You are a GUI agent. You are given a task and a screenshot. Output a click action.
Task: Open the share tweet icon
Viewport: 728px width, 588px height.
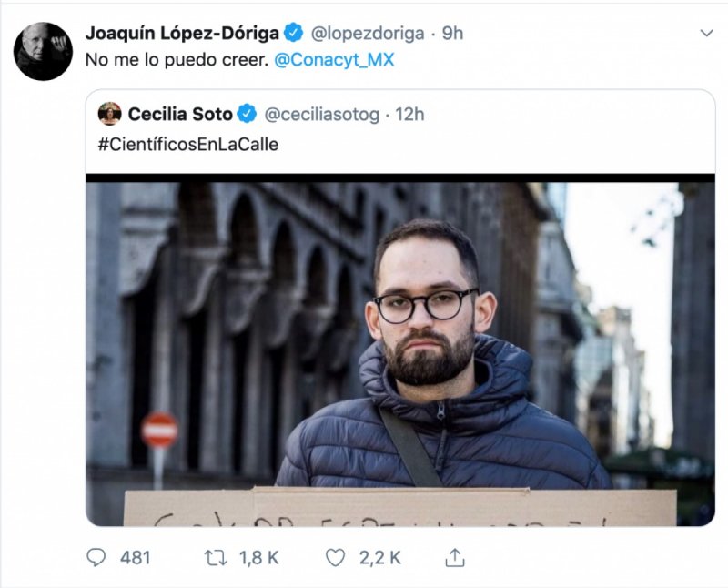[x=455, y=556]
